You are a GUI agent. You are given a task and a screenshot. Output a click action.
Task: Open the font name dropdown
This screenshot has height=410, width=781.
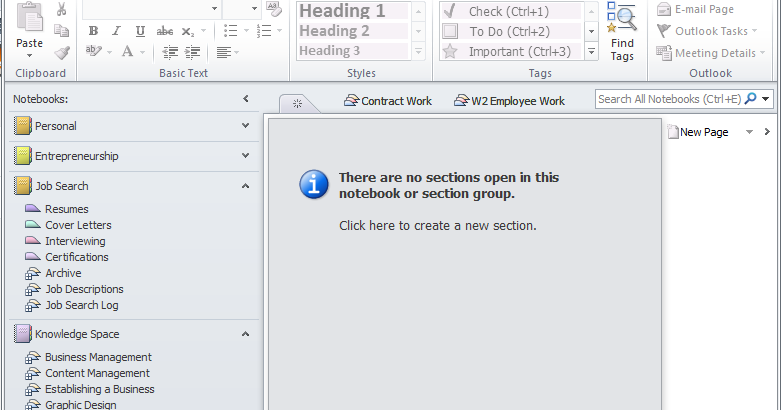tap(214, 8)
